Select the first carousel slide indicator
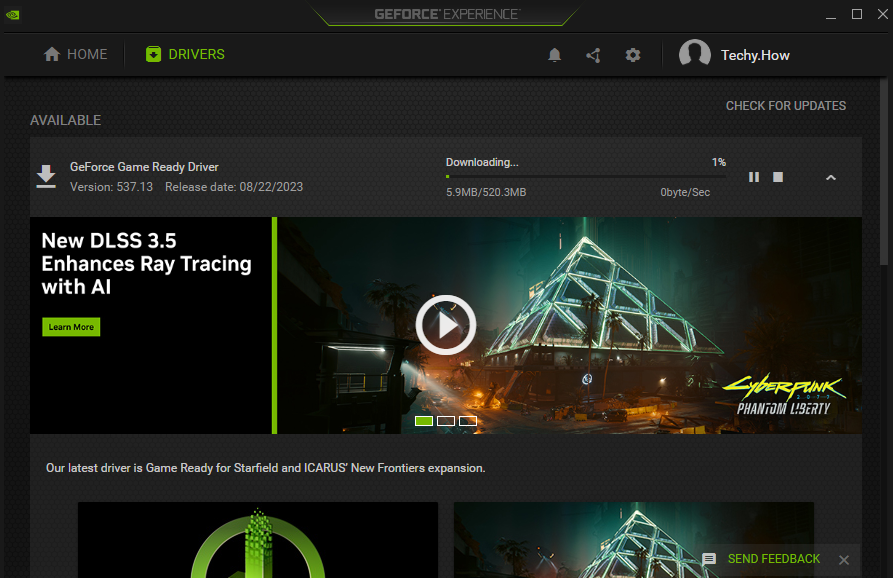Image resolution: width=893 pixels, height=578 pixels. tap(424, 421)
